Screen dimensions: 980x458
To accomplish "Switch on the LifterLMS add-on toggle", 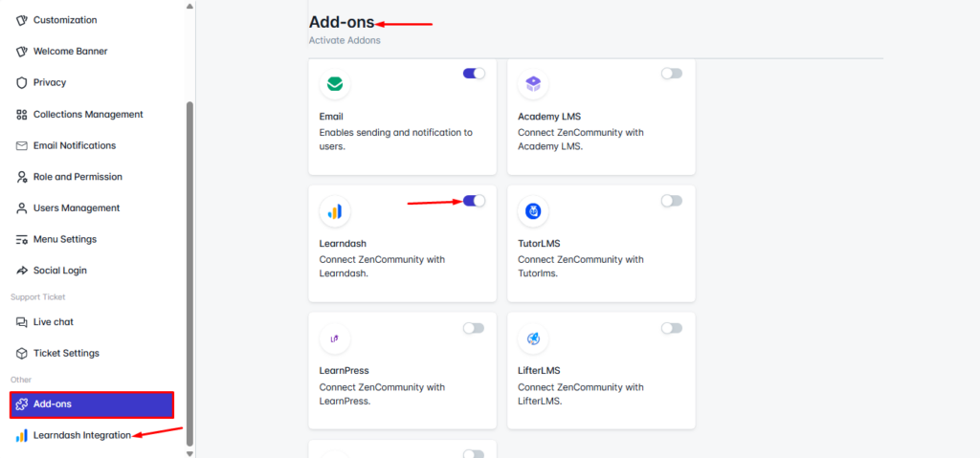I will point(672,328).
